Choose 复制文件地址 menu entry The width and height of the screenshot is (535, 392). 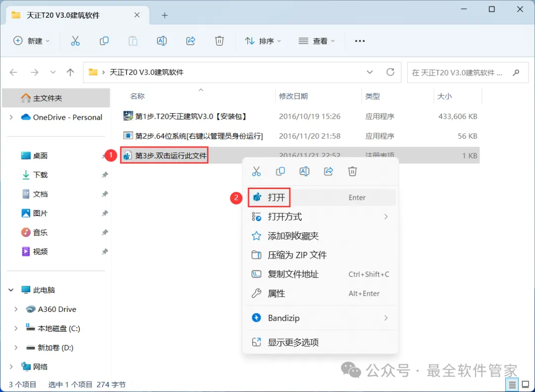320,274
